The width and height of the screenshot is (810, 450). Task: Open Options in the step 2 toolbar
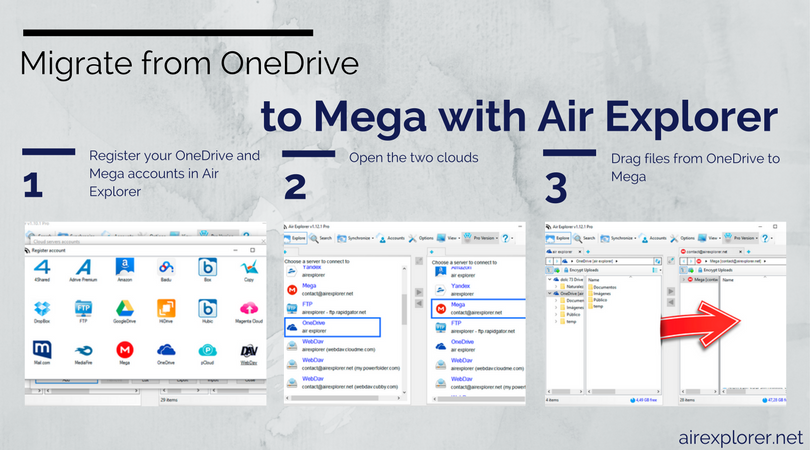(421, 238)
